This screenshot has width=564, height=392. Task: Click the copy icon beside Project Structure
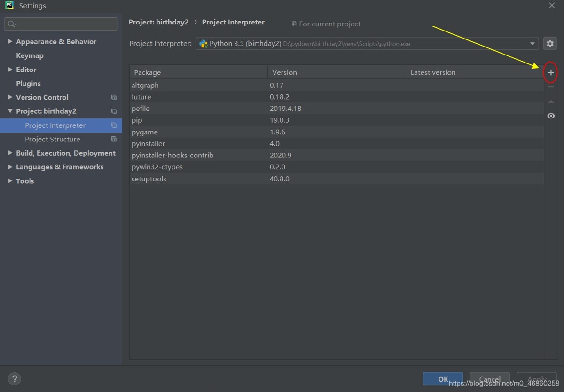coord(114,139)
